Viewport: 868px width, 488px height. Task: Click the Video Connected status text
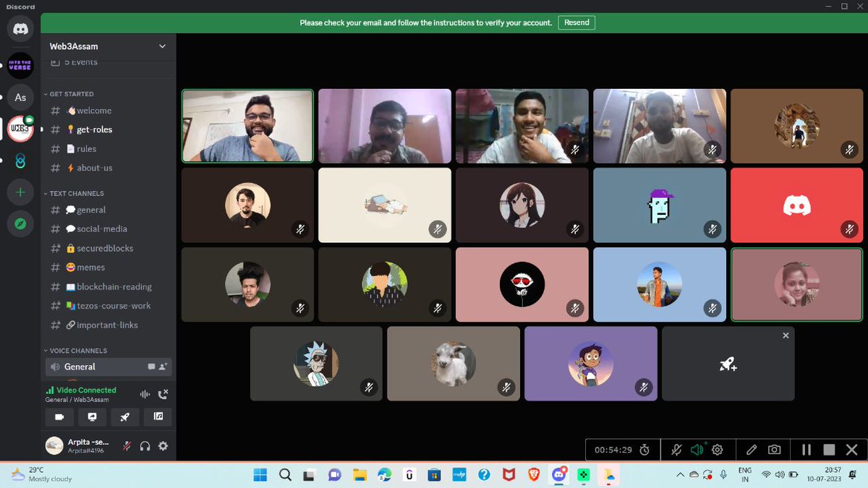point(86,390)
